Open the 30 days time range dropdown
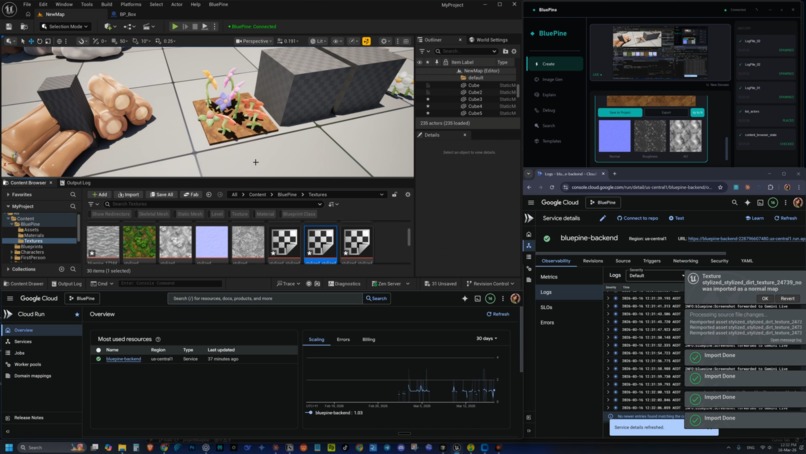This screenshot has width=806, height=454. pyautogui.click(x=486, y=338)
